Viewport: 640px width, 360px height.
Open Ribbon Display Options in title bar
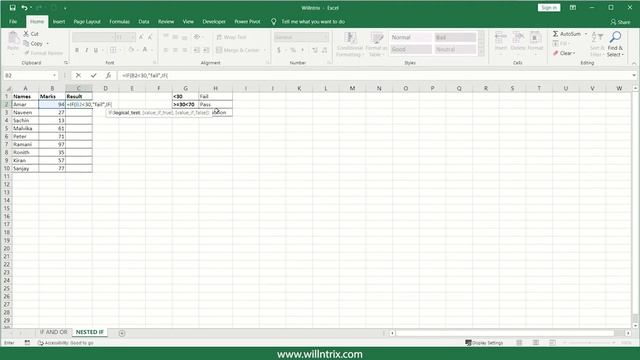pyautogui.click(x=573, y=8)
